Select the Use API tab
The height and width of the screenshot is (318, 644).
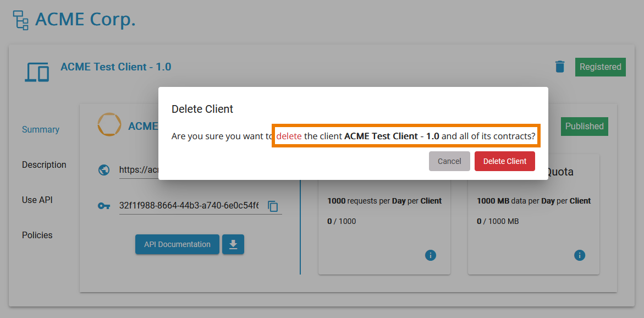coord(36,200)
